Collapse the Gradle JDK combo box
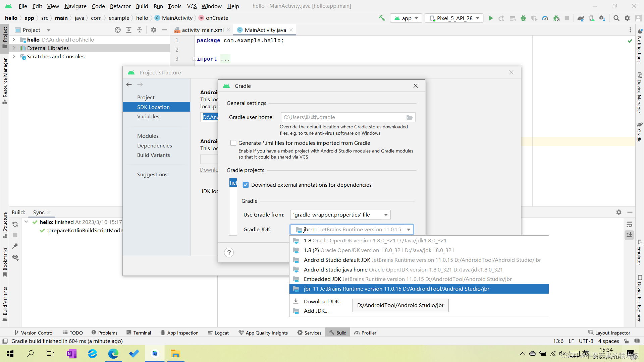Viewport: 644px width, 362px height. pyautogui.click(x=409, y=230)
